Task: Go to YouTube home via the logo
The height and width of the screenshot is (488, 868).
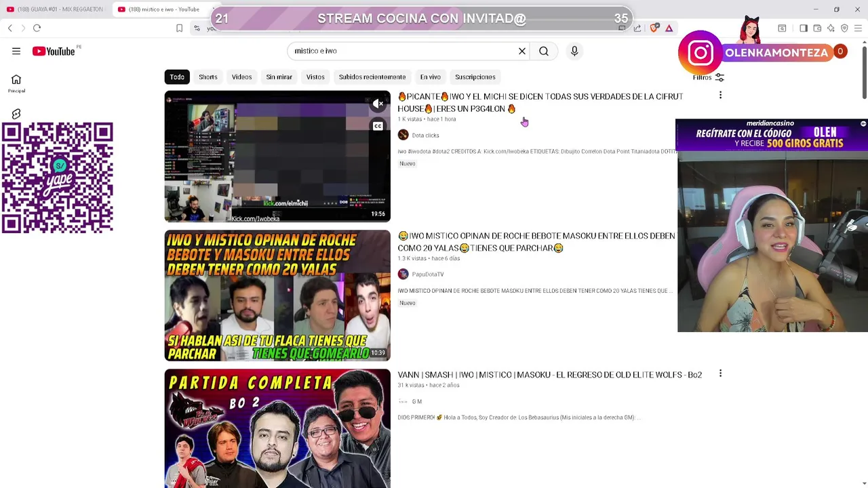Action: tap(54, 51)
